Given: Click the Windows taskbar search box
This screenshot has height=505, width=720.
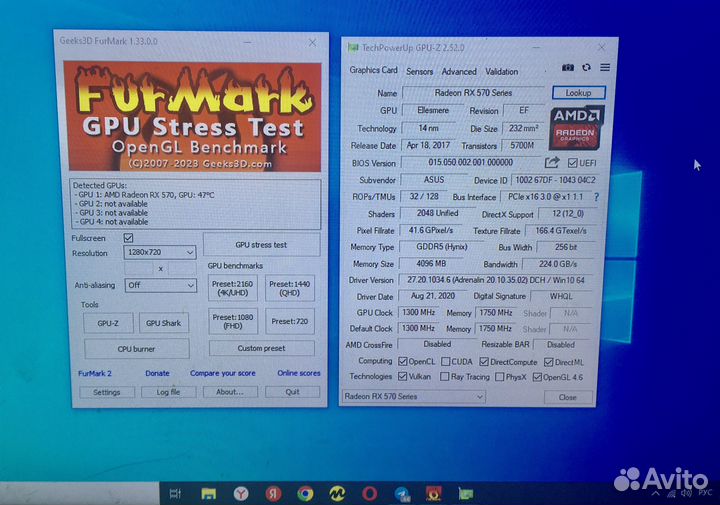Looking at the screenshot, I should pyautogui.click(x=79, y=494).
